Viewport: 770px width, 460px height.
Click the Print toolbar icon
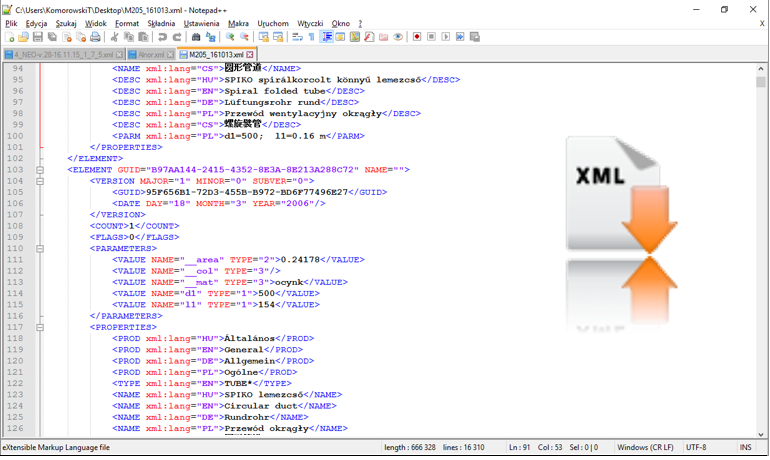click(x=96, y=37)
